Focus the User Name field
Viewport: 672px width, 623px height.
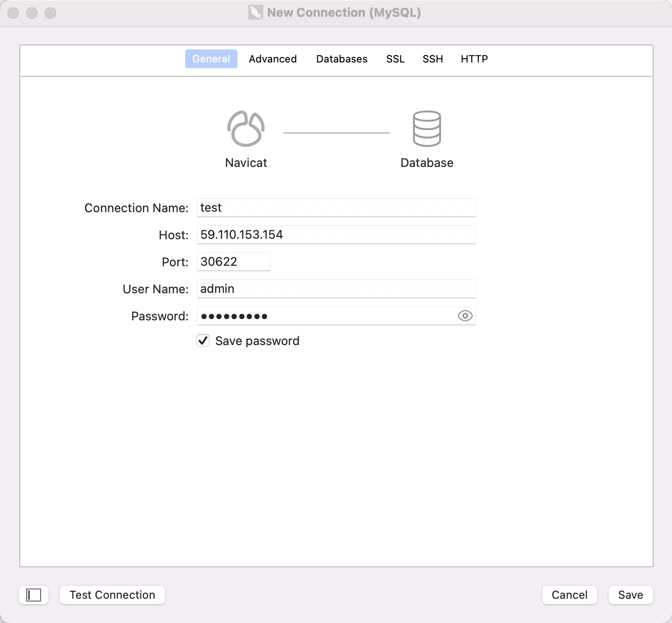[336, 289]
